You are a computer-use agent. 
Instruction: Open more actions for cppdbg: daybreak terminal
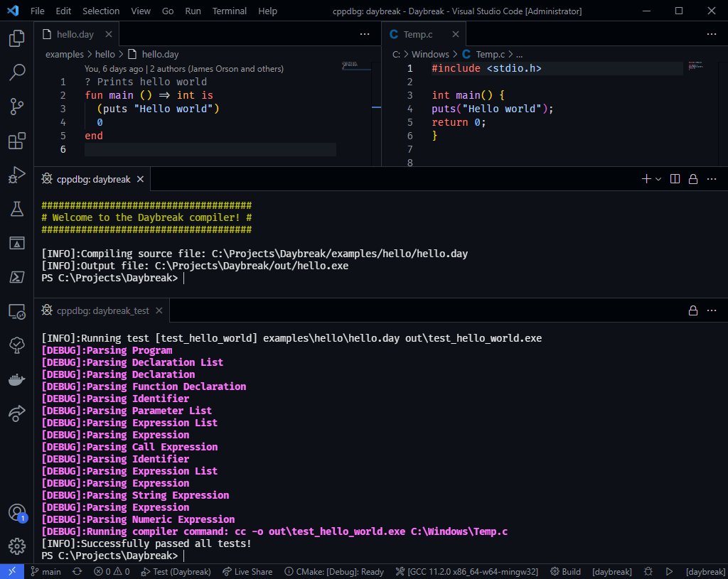tap(711, 179)
